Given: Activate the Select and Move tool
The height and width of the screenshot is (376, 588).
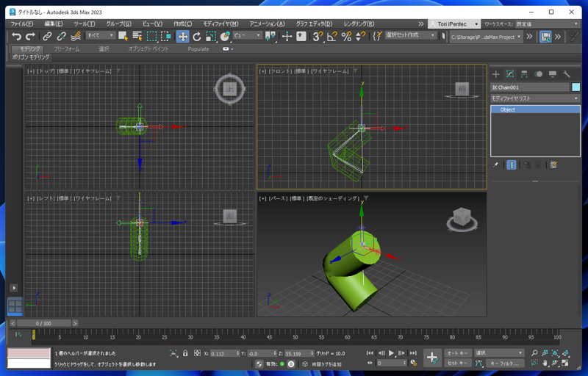Looking at the screenshot, I should tap(182, 36).
